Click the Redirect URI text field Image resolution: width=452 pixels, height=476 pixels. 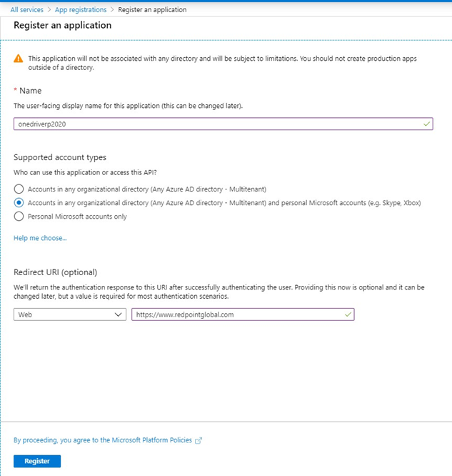click(x=236, y=314)
